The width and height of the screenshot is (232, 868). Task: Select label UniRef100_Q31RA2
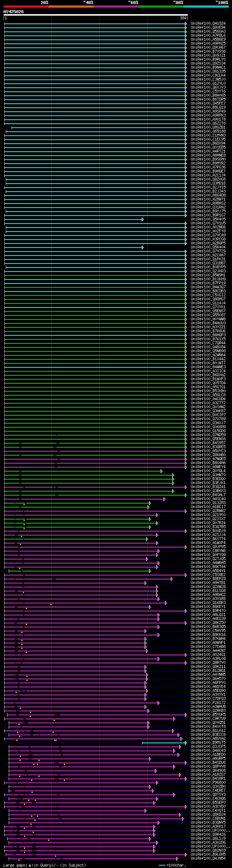coord(208,207)
